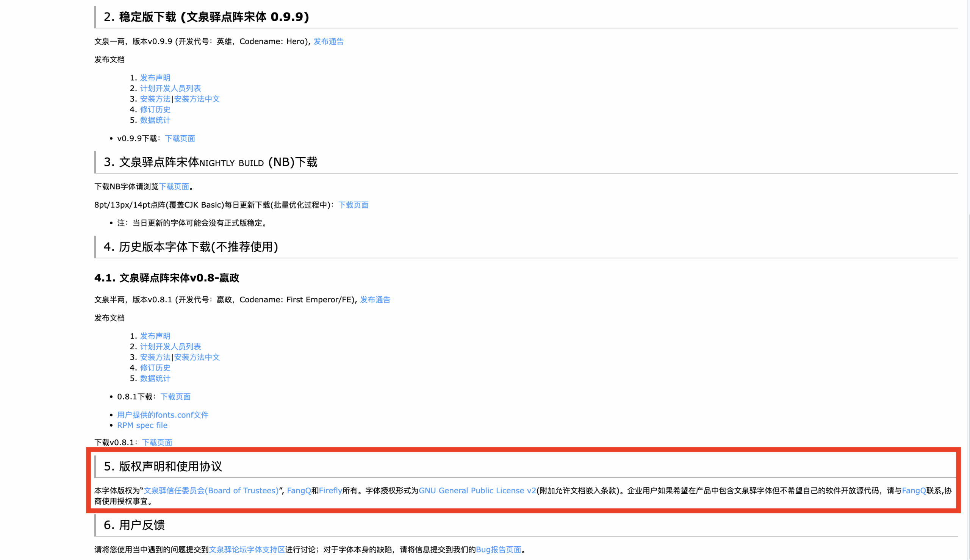View 修订历史 for version 0.9.9
Image resolution: width=970 pixels, height=560 pixels.
pos(155,109)
